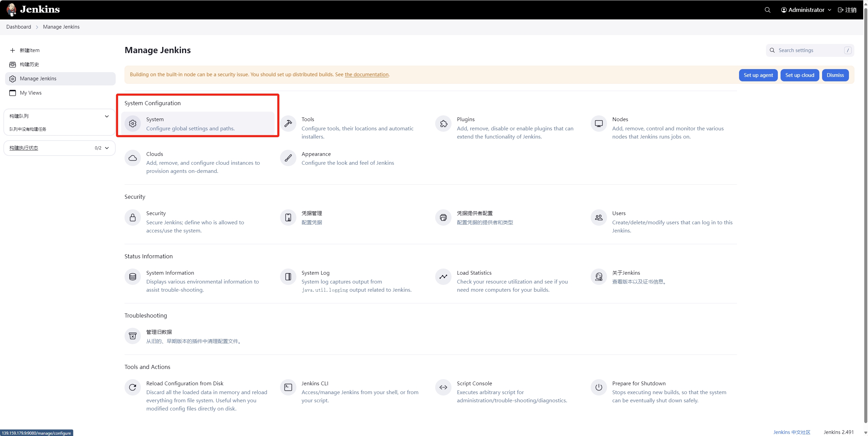Click the Tools hammer icon
The width and height of the screenshot is (868, 436).
(x=288, y=124)
